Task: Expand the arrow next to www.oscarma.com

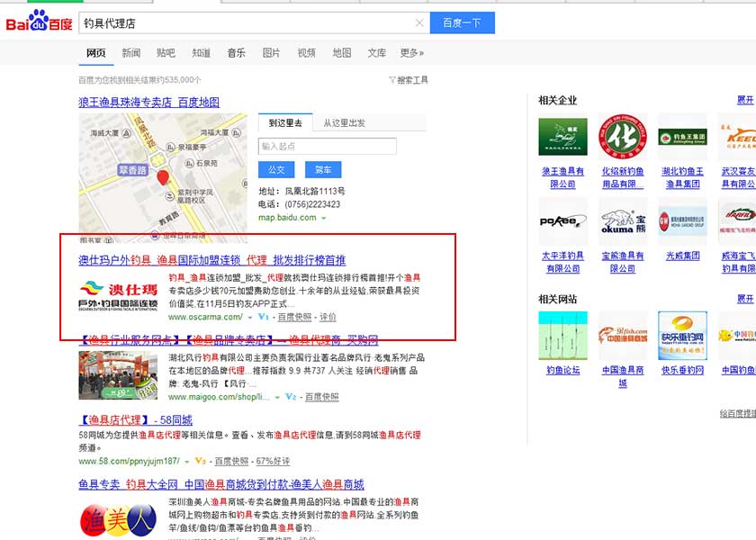Action: tap(250, 317)
